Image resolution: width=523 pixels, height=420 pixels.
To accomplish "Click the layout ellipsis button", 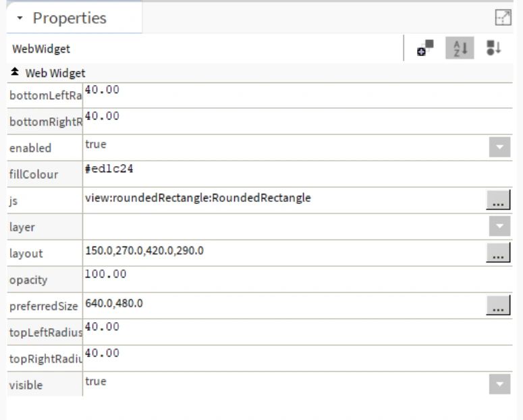I will pyautogui.click(x=497, y=253).
